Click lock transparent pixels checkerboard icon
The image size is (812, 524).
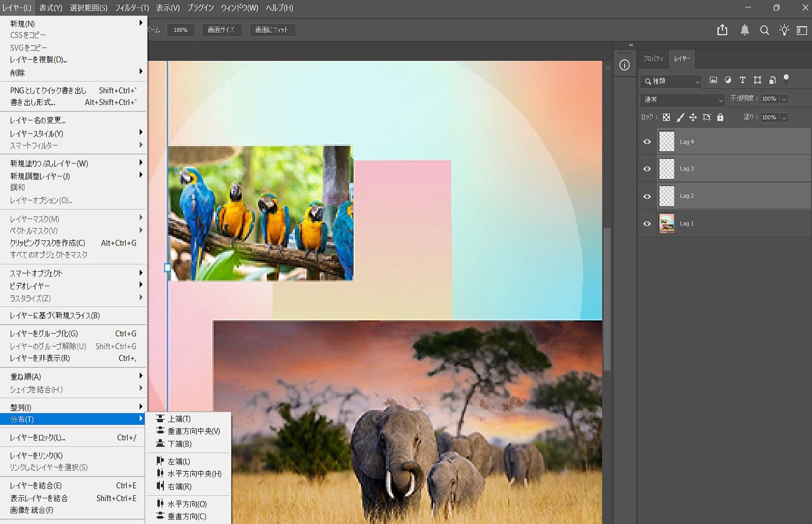[666, 118]
